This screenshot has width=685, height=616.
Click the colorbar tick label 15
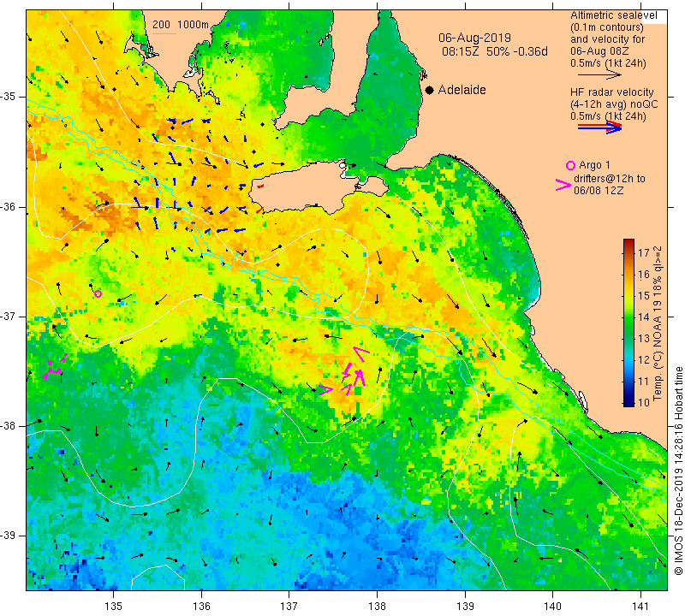(x=644, y=295)
